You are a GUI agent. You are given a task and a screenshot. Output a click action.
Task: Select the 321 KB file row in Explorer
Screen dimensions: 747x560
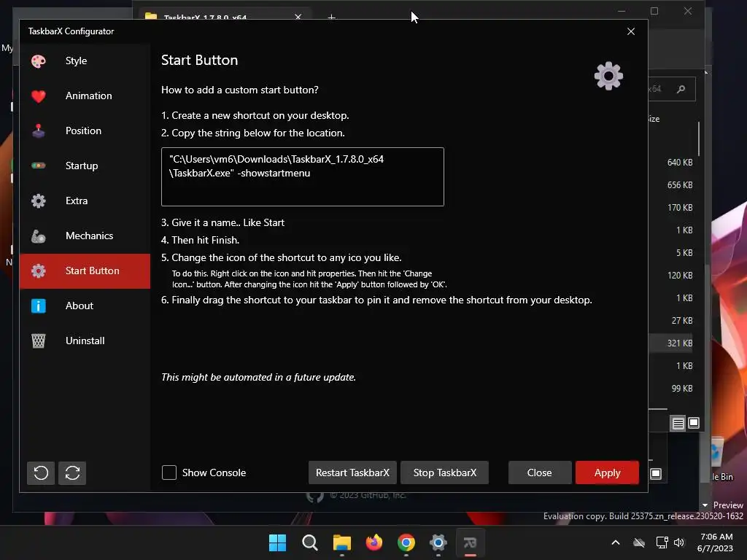tap(671, 343)
